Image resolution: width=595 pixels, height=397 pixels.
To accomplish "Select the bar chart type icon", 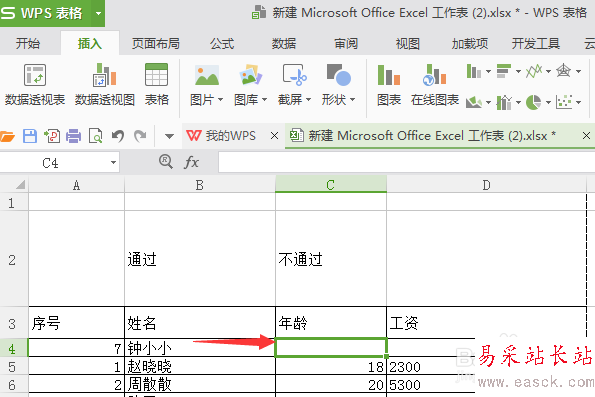I will click(x=504, y=71).
